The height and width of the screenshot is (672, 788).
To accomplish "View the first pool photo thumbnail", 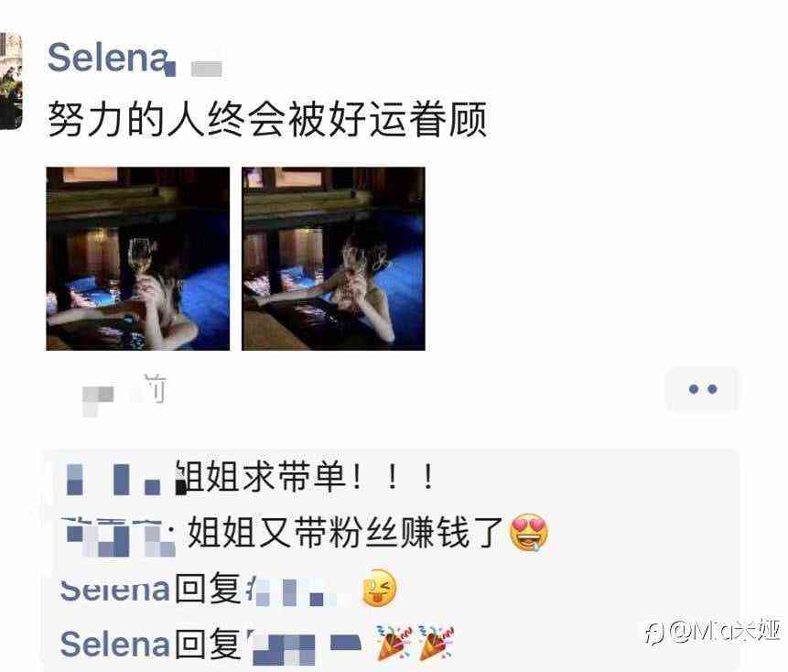I will point(137,258).
